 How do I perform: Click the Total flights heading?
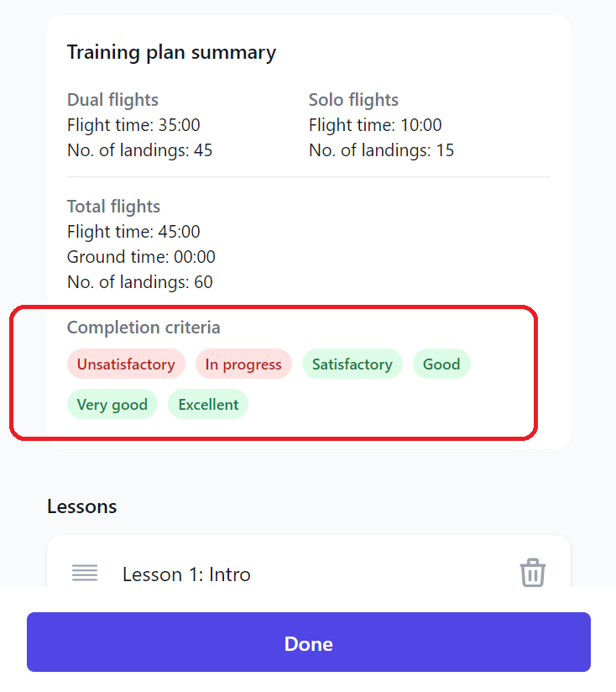click(x=114, y=207)
